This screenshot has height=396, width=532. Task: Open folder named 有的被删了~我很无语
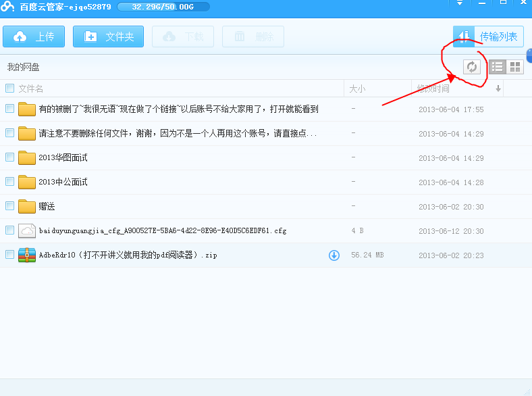(178, 109)
